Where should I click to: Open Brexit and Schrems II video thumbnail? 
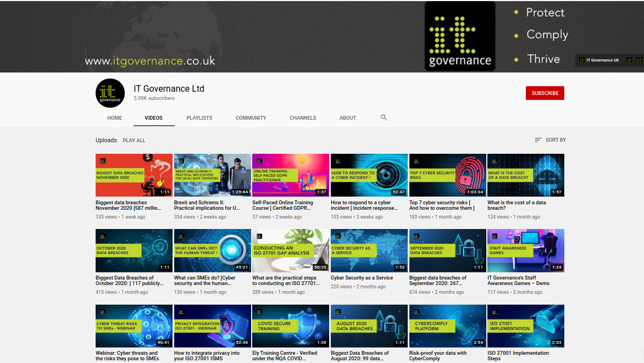[x=212, y=175]
